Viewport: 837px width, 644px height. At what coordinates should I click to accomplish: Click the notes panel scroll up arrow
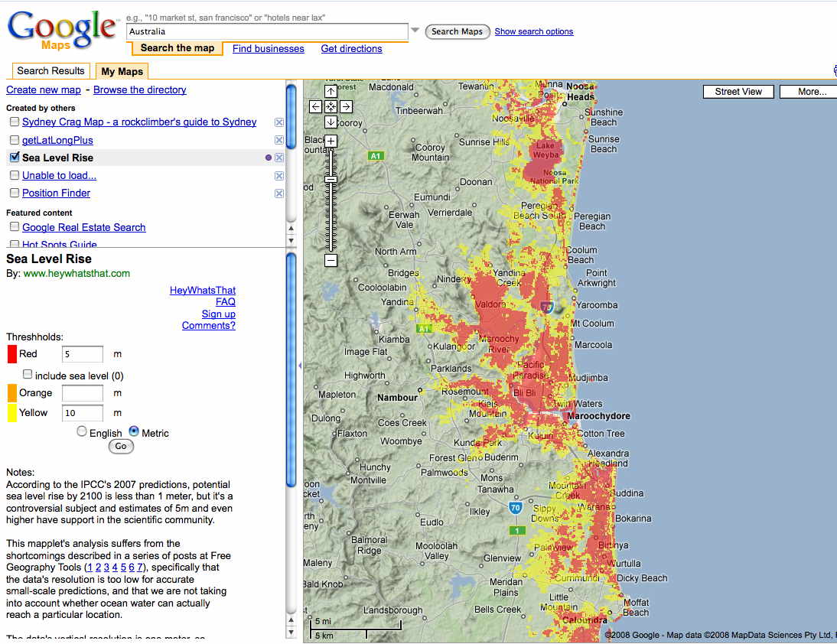click(291, 620)
